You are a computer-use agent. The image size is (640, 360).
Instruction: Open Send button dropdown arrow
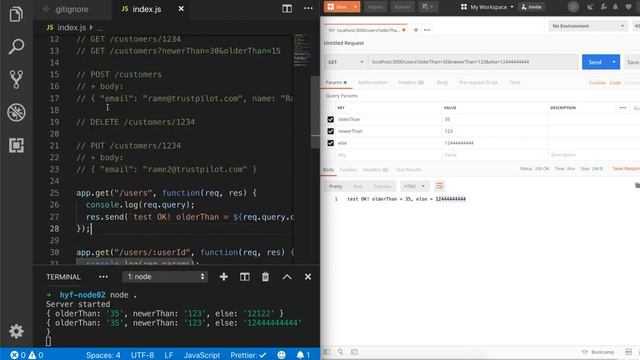tap(614, 62)
